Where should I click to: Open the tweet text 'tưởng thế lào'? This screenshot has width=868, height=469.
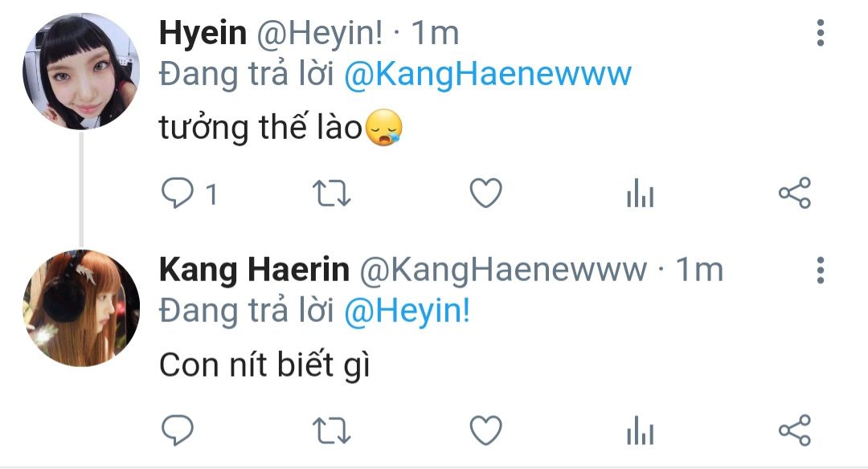[260, 128]
